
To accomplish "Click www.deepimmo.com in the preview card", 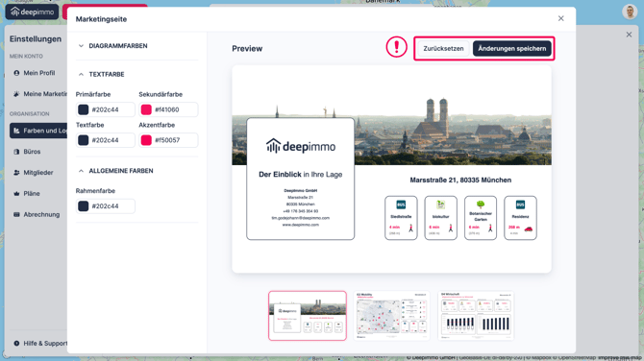I will 301,225.
